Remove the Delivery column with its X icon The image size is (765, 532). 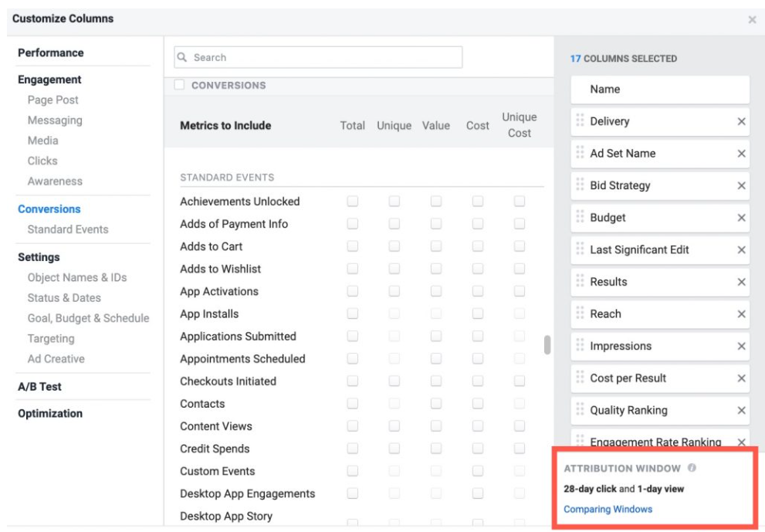pos(741,121)
